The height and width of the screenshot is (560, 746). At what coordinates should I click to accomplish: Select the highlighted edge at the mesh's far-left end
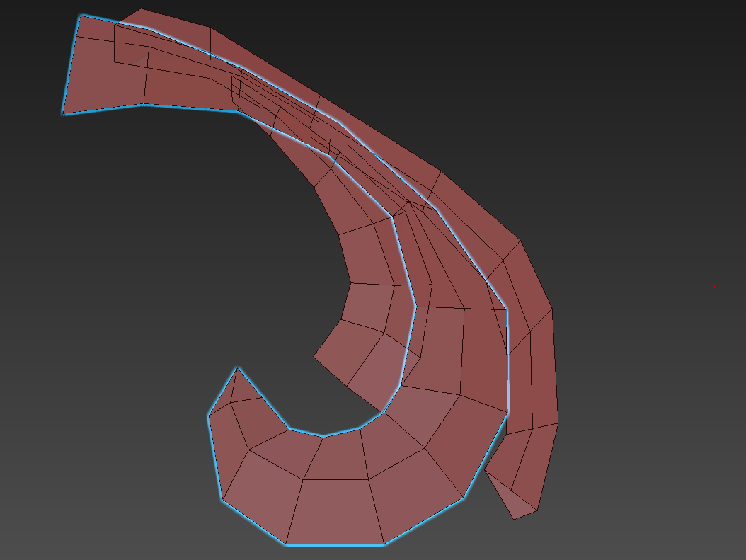(71, 64)
